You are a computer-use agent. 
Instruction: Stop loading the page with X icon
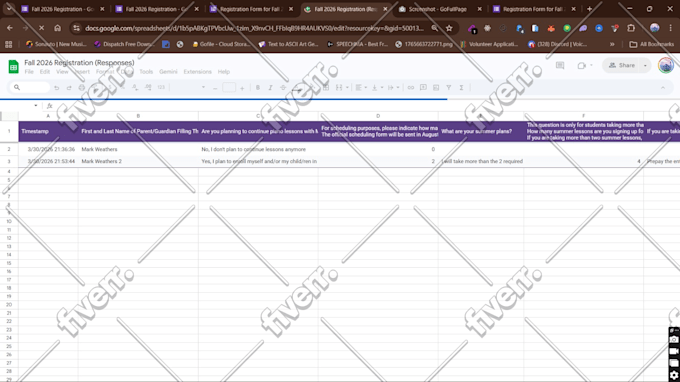coord(41,28)
